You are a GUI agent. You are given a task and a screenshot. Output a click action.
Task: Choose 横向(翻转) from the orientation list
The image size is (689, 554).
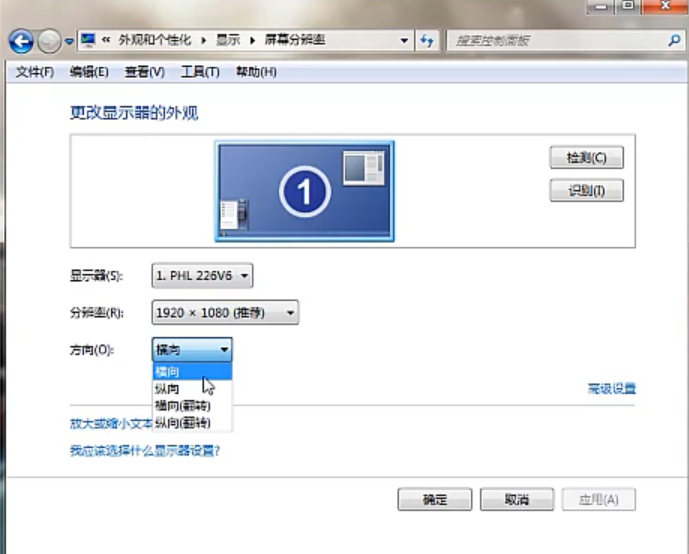point(181,406)
